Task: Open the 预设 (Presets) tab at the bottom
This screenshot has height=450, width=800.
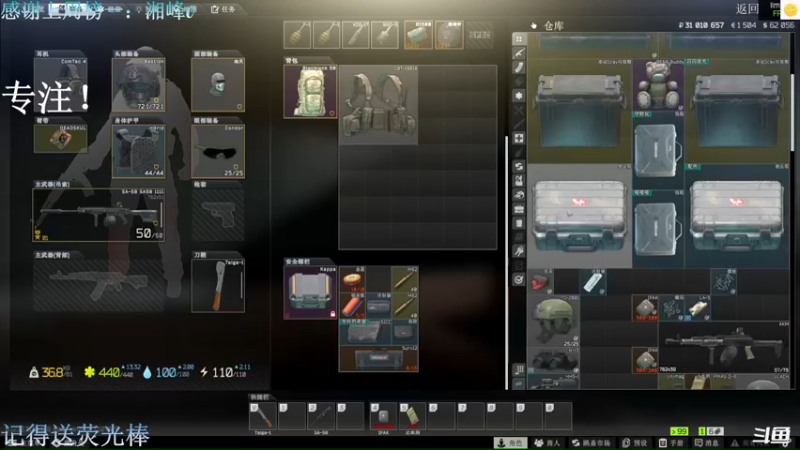Action: tap(635, 443)
